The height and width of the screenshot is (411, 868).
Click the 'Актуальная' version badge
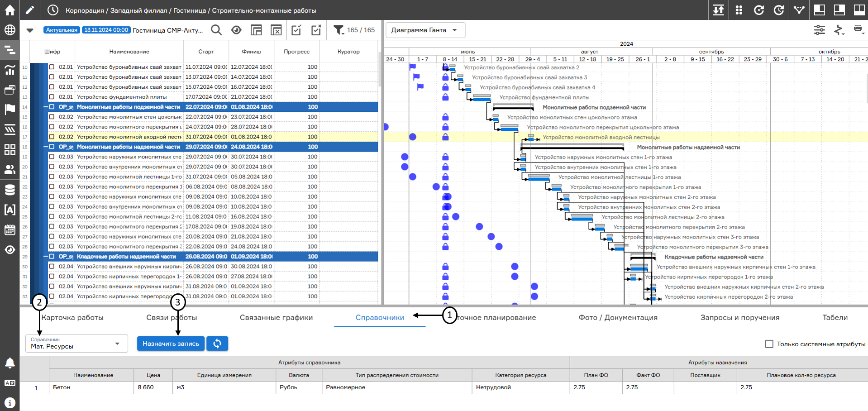click(x=62, y=30)
